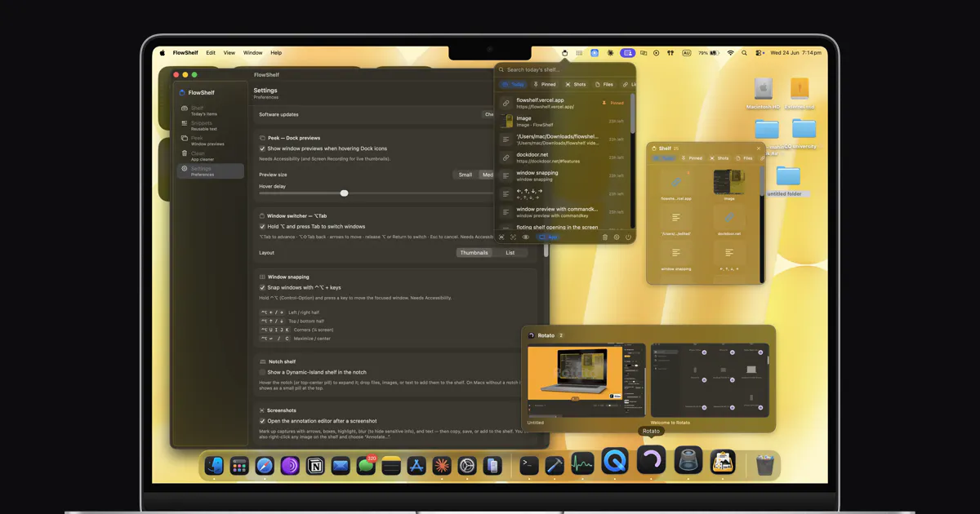The height and width of the screenshot is (514, 980).
Task: Open Xcode from the Dock
Action: click(555, 465)
